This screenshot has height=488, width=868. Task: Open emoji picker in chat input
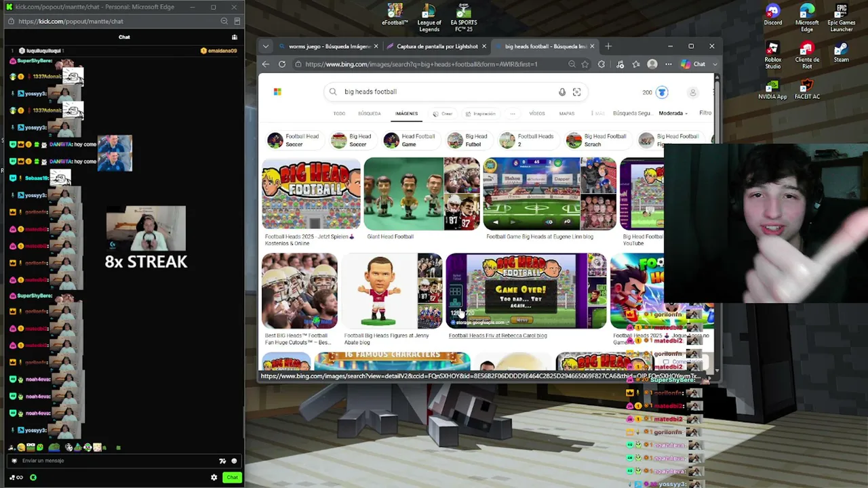coord(234,461)
